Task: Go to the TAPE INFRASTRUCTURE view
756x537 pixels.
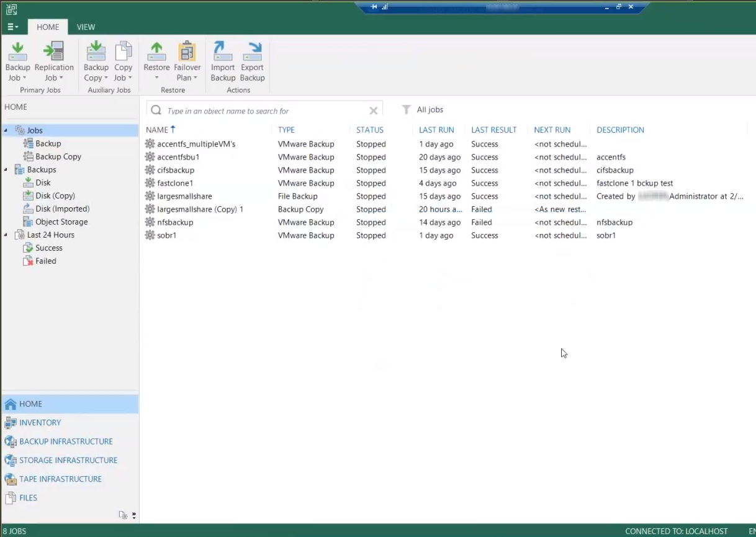Action: click(x=60, y=479)
